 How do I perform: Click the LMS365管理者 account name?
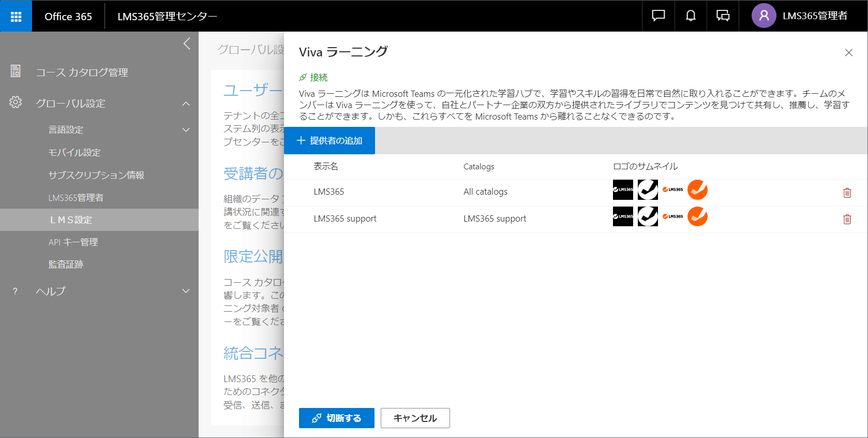(x=815, y=16)
